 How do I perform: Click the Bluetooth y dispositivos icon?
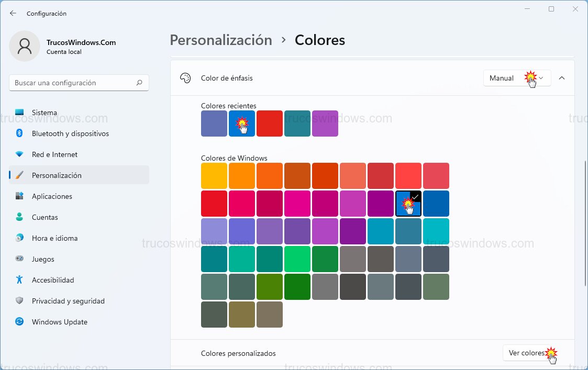coord(19,133)
